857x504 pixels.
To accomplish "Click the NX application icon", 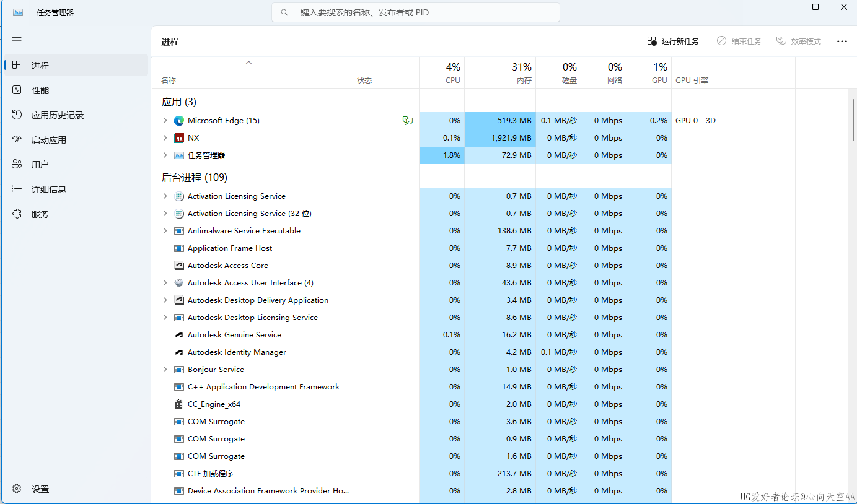I will tap(179, 138).
